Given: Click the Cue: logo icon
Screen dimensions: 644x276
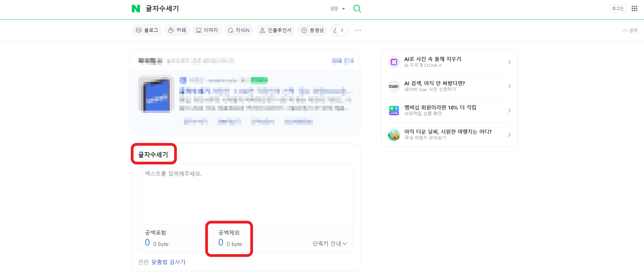Looking at the screenshot, I should pos(394,86).
